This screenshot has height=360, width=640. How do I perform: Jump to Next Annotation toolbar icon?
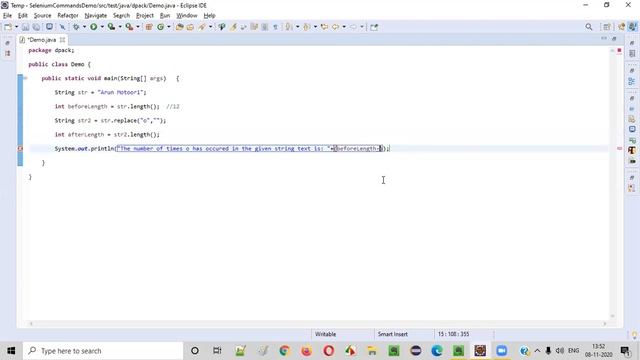[x=289, y=27]
